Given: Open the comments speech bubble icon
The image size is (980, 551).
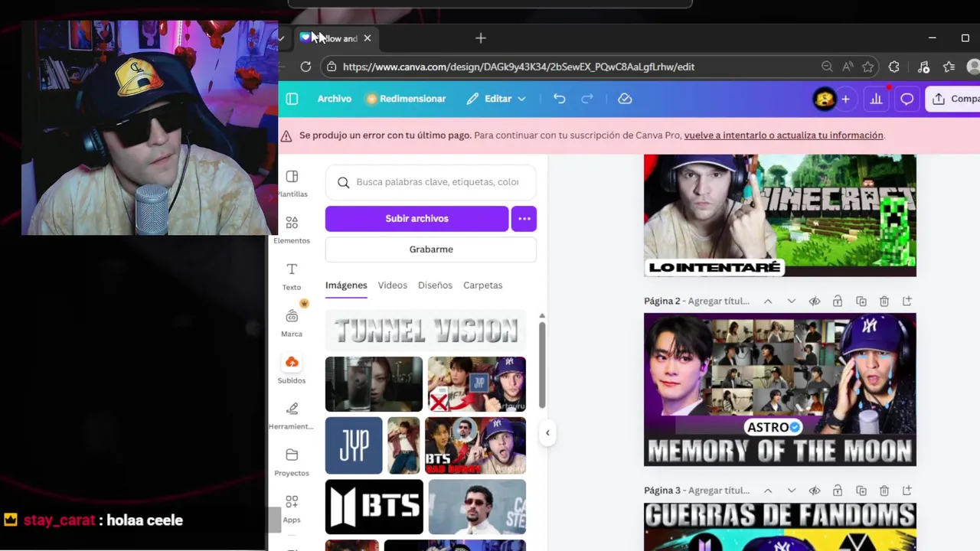Looking at the screenshot, I should [907, 99].
